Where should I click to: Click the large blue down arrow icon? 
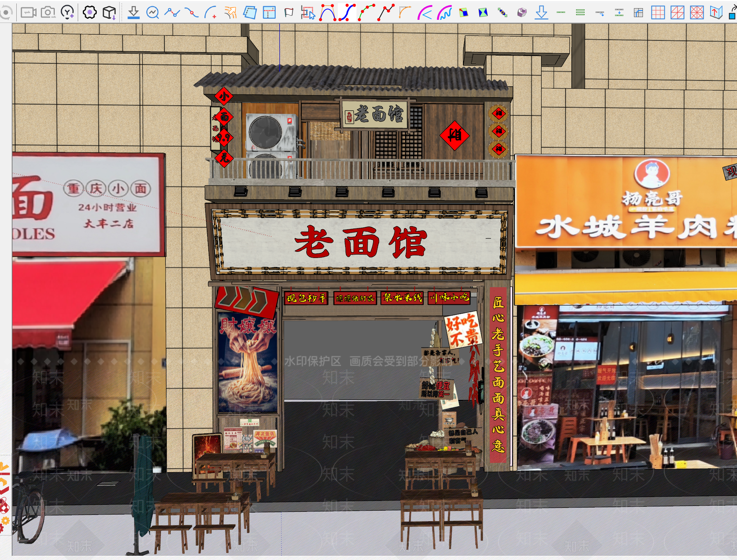(x=541, y=12)
